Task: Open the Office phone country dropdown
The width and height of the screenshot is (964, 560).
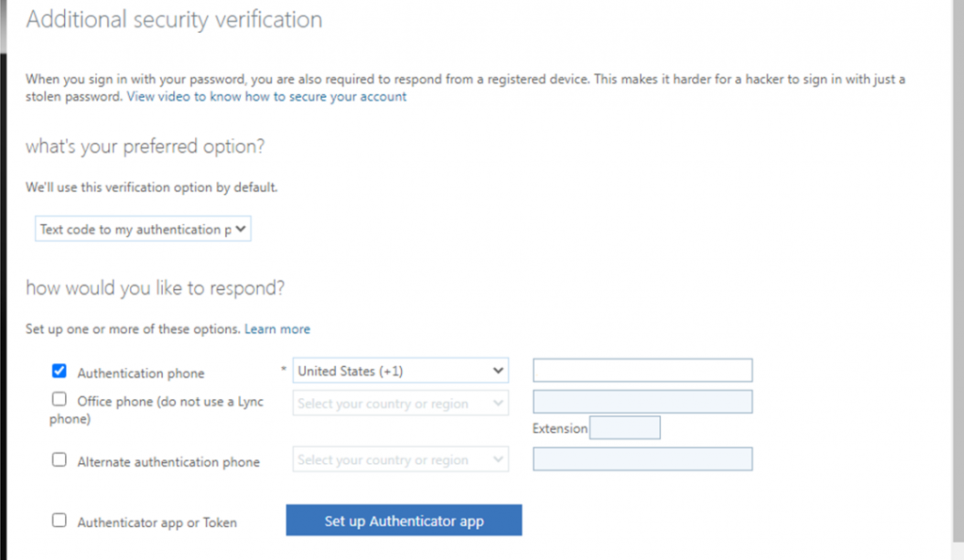Action: tap(400, 404)
